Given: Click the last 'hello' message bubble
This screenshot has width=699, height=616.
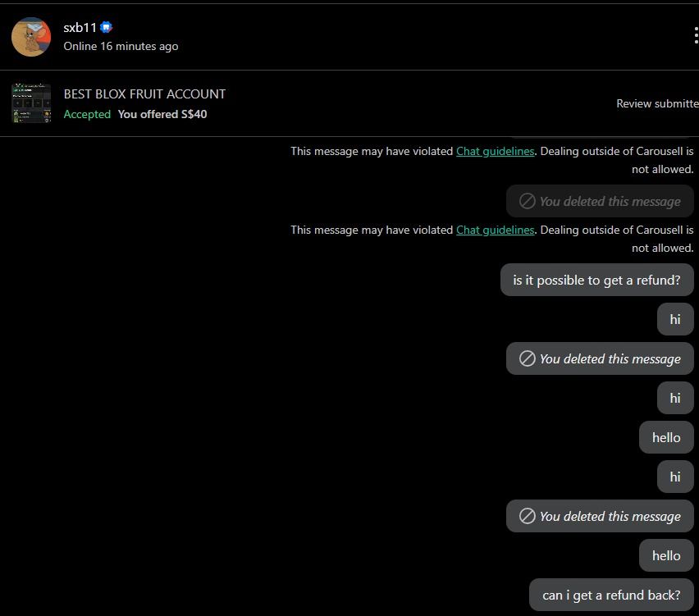Looking at the screenshot, I should [666, 555].
